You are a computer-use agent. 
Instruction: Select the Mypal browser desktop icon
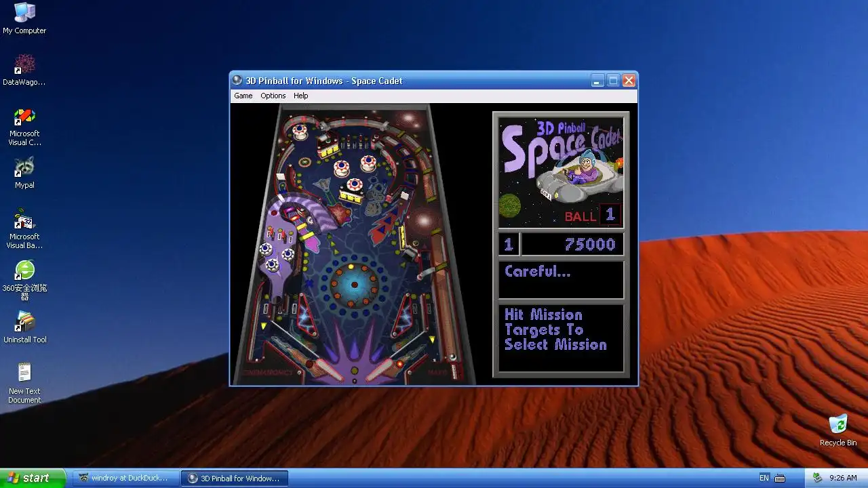coord(24,173)
